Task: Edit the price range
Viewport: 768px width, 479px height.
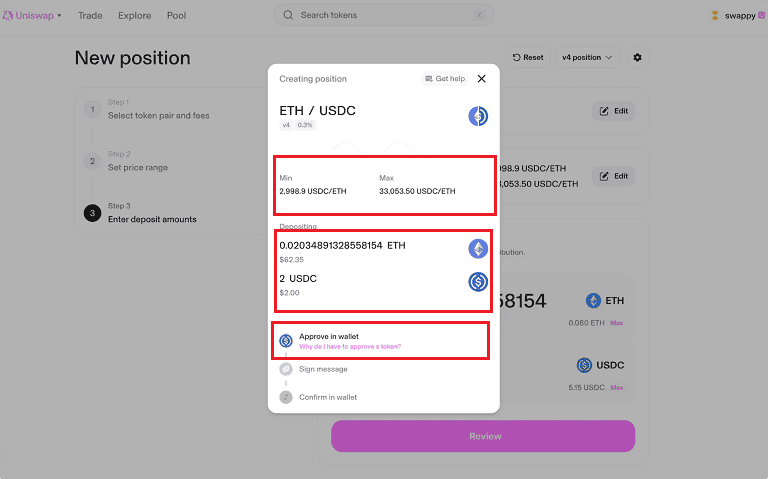Action: [614, 176]
